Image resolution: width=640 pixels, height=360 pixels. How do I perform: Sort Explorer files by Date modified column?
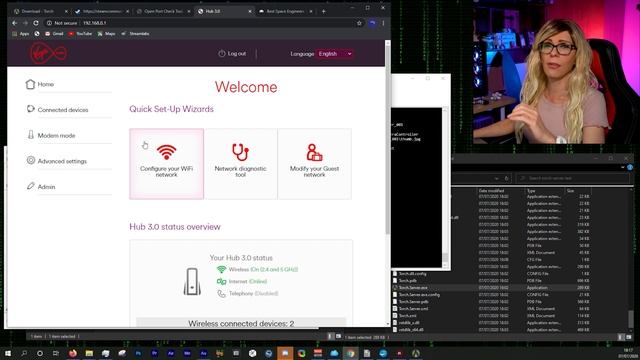tap(500, 191)
